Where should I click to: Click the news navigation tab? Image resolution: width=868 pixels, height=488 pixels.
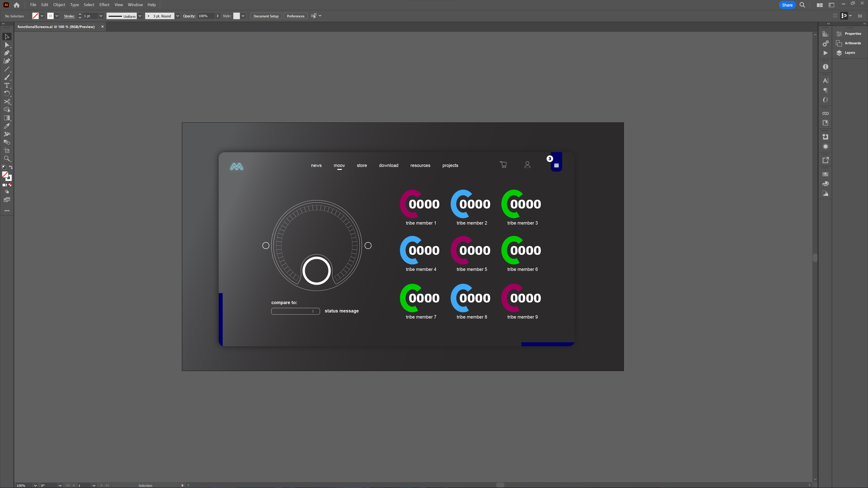tap(316, 165)
